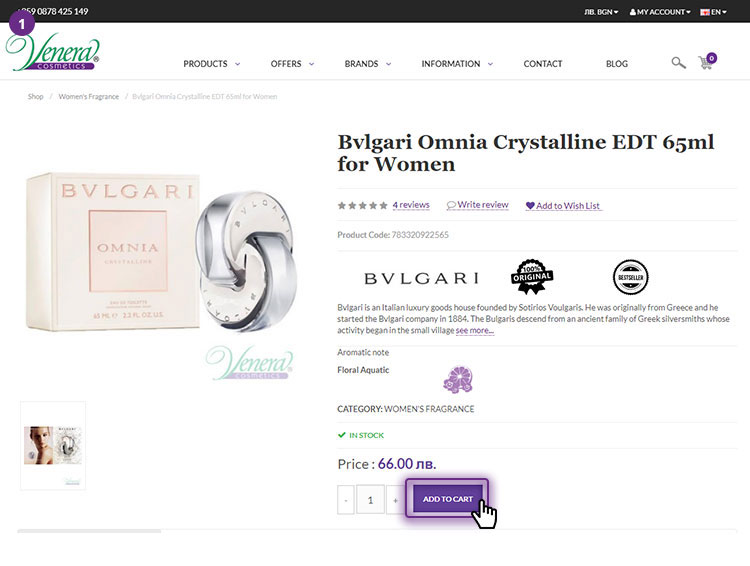Add to Wish List link
Image resolution: width=750 pixels, height=566 pixels.
pos(563,206)
